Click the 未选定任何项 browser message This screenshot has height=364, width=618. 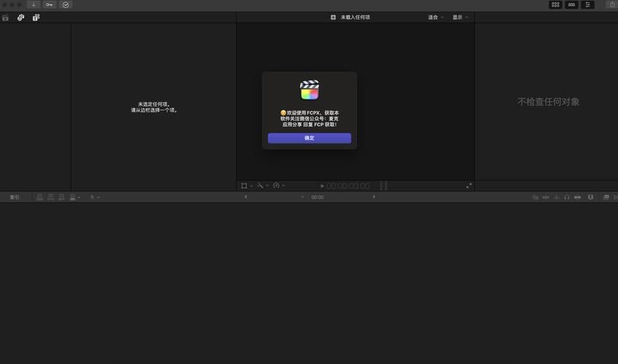click(154, 107)
